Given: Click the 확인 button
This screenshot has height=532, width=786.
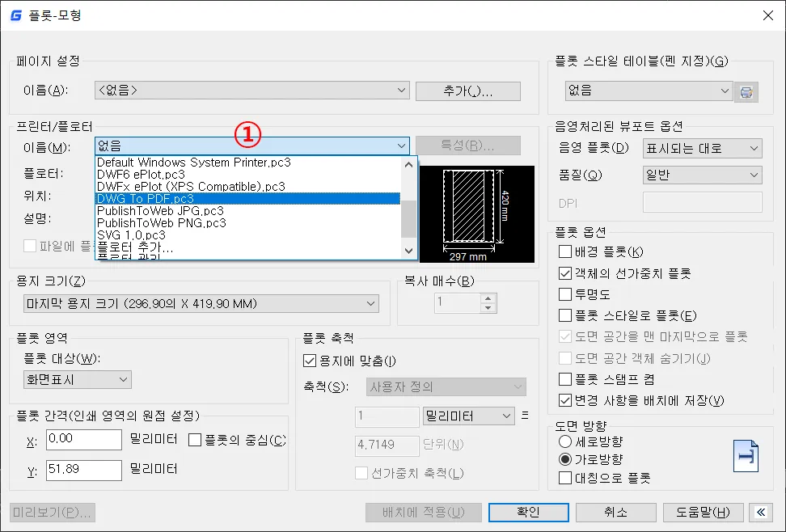Looking at the screenshot, I should coord(528,512).
